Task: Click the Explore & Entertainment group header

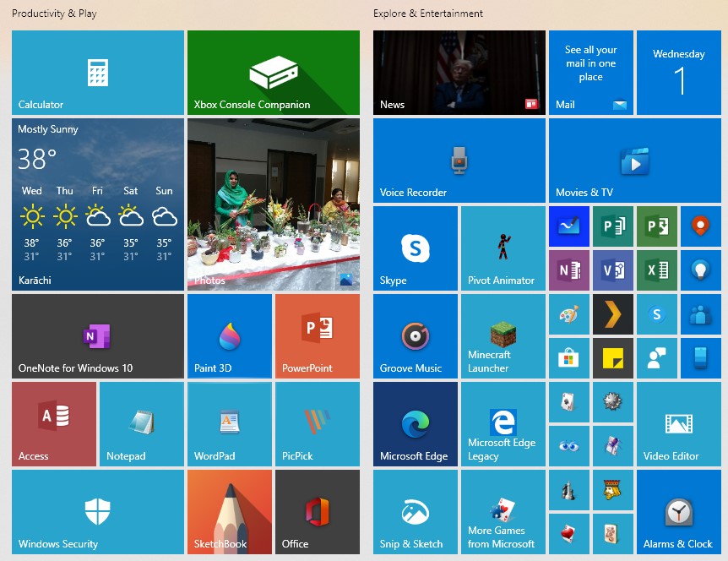Action: pos(428,14)
